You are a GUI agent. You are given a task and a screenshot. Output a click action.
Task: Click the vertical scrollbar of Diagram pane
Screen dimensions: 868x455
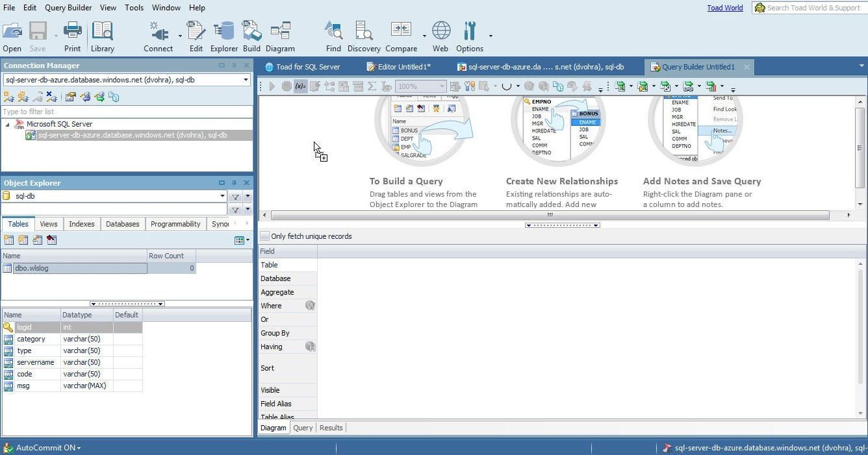coord(860,148)
